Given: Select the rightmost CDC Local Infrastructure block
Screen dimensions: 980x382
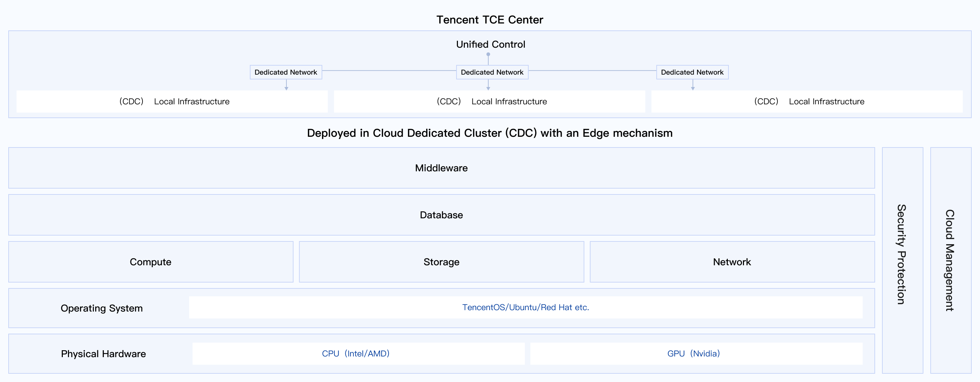Looking at the screenshot, I should tap(807, 102).
